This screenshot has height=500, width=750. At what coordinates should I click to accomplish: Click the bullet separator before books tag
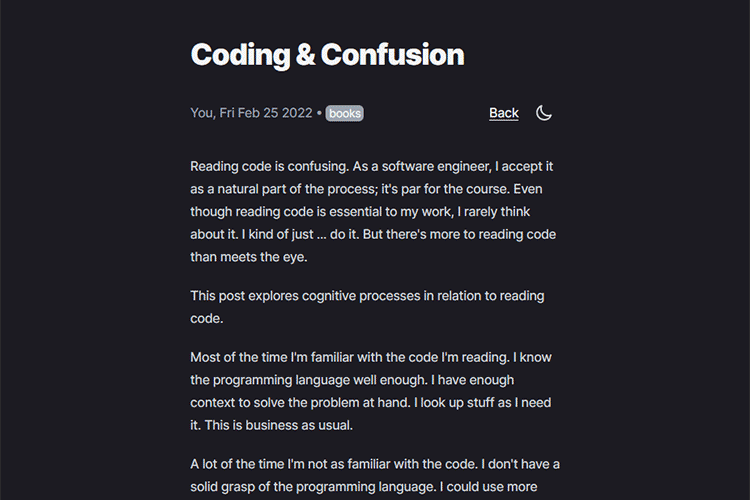click(319, 113)
